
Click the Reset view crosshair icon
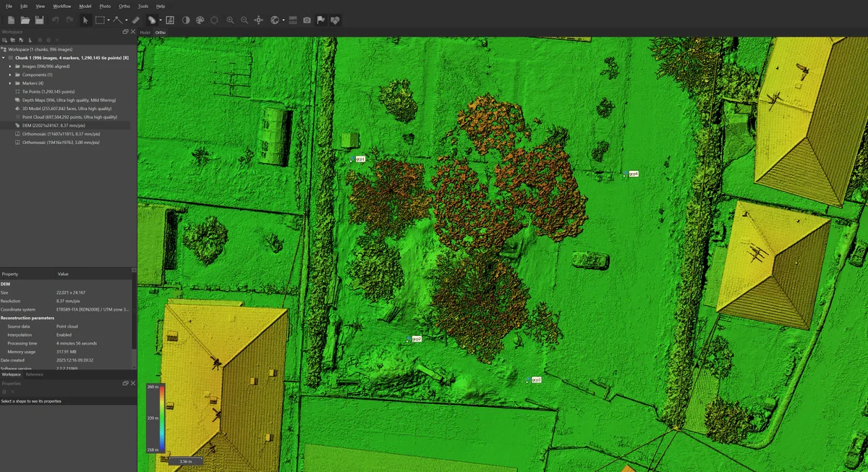click(x=259, y=20)
